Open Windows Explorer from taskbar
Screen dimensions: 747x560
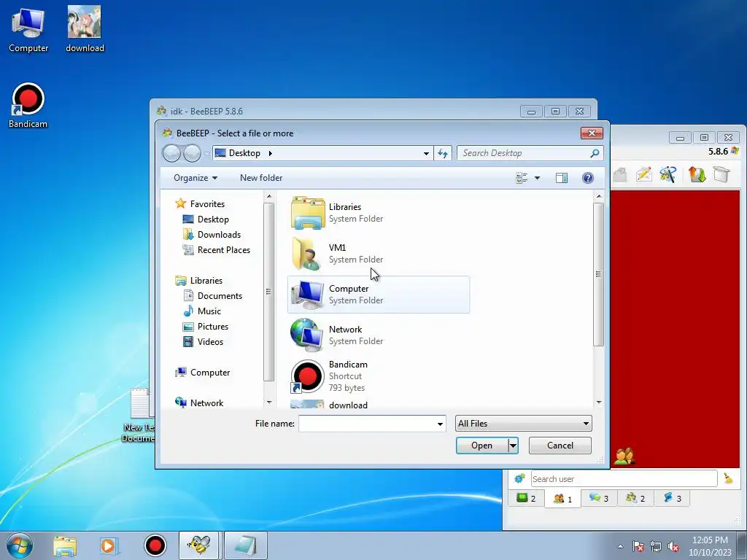coord(65,545)
